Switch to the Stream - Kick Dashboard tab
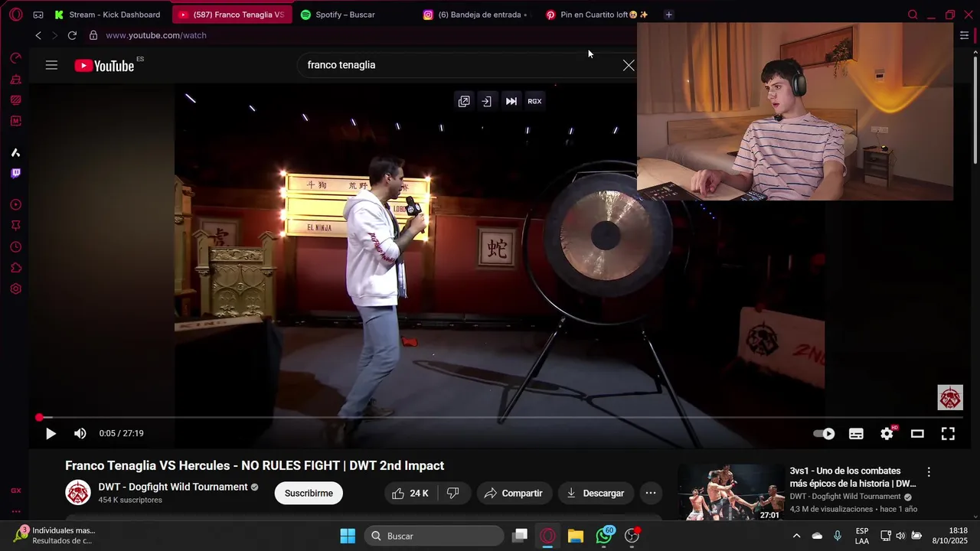Image resolution: width=980 pixels, height=551 pixels. [x=109, y=15]
